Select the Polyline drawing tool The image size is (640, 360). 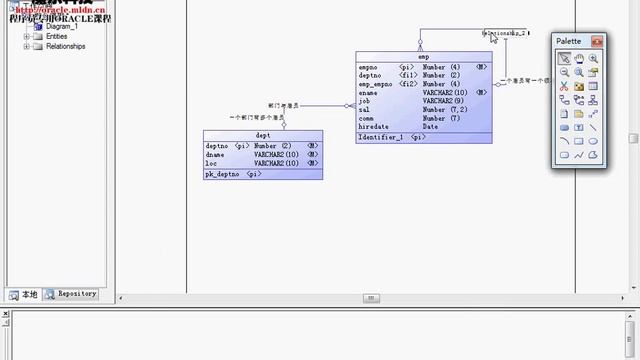pos(579,155)
